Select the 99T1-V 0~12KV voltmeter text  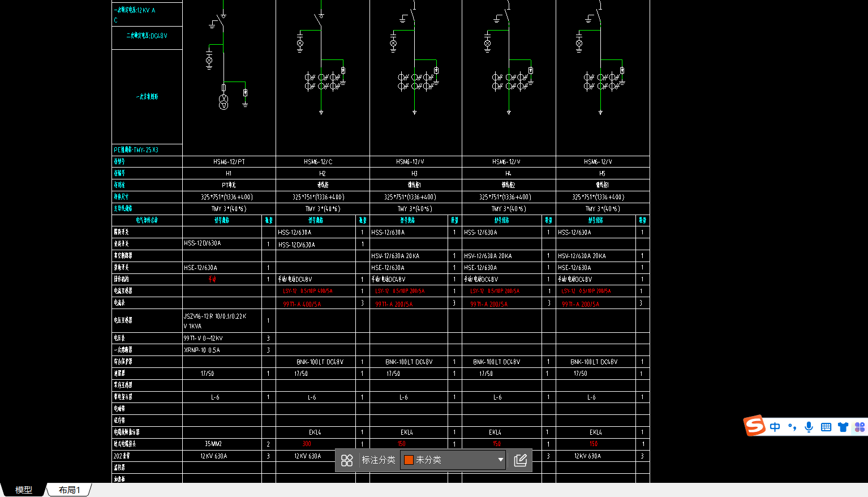coord(203,339)
